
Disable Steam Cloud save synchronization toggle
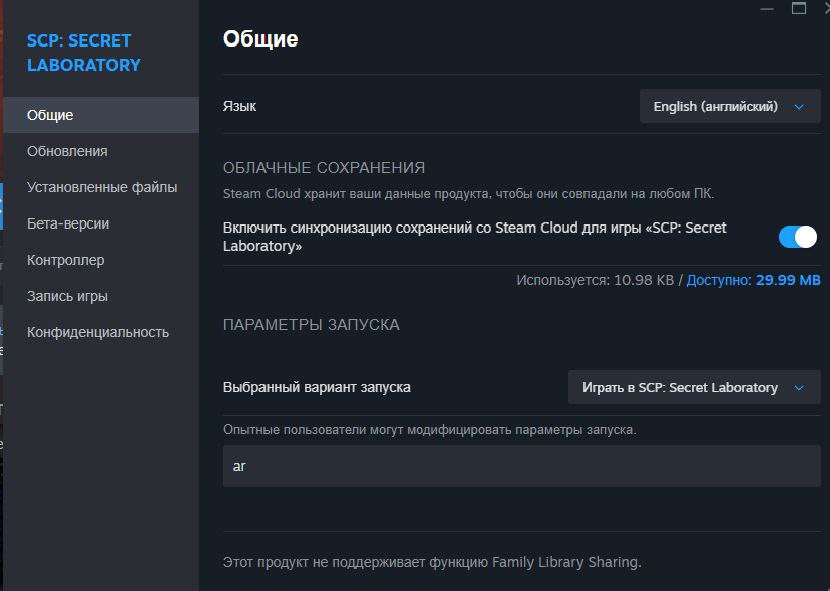(798, 237)
